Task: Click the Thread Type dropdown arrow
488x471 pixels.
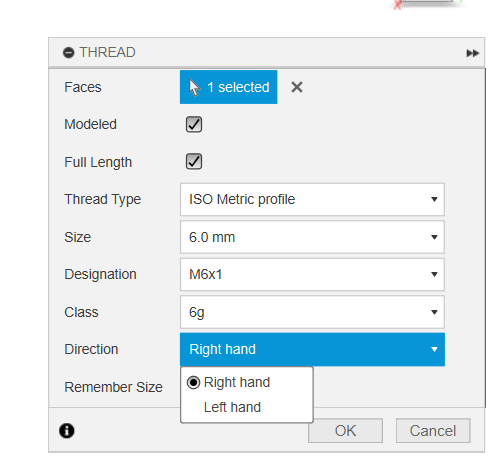Action: (434, 199)
